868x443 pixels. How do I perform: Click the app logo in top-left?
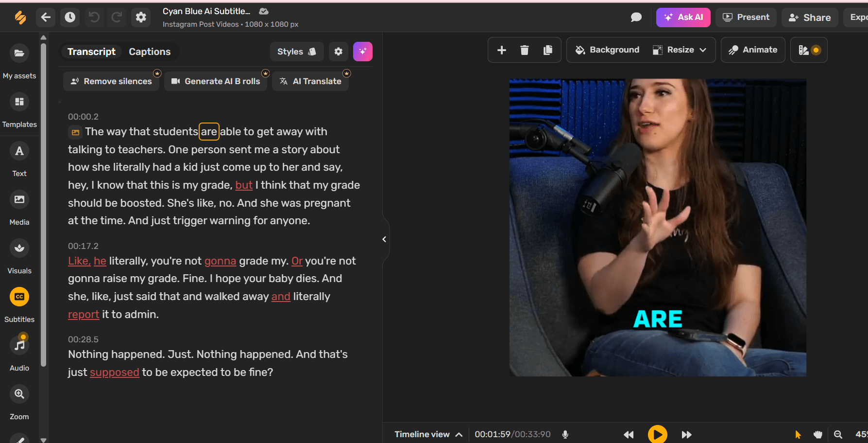tap(20, 18)
